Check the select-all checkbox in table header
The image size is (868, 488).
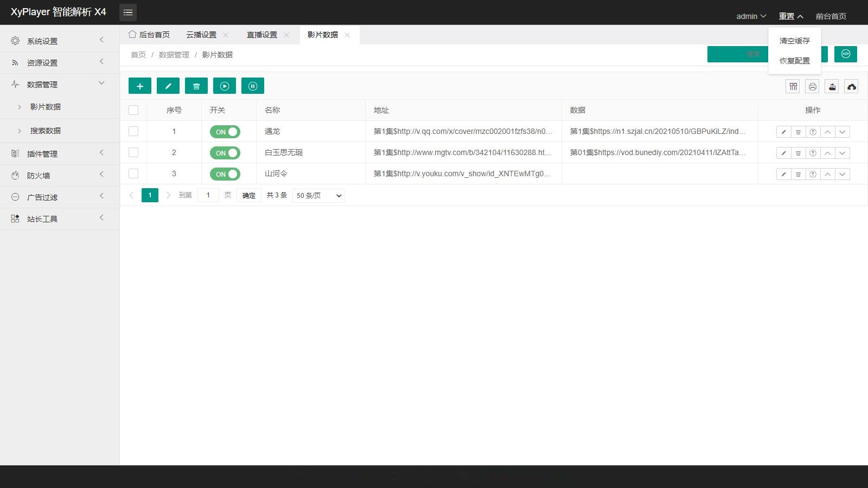click(x=133, y=110)
